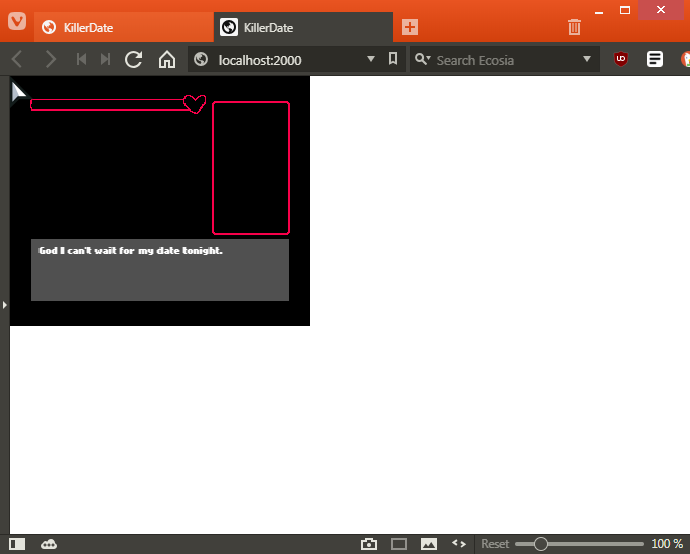Switch to the first KillerDate tab
The height and width of the screenshot is (554, 690).
point(124,27)
